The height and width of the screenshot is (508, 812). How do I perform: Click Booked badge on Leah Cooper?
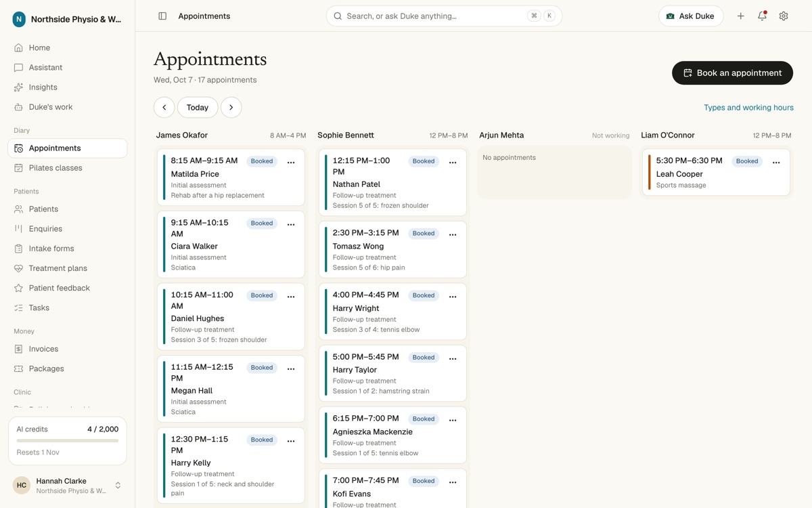point(747,161)
